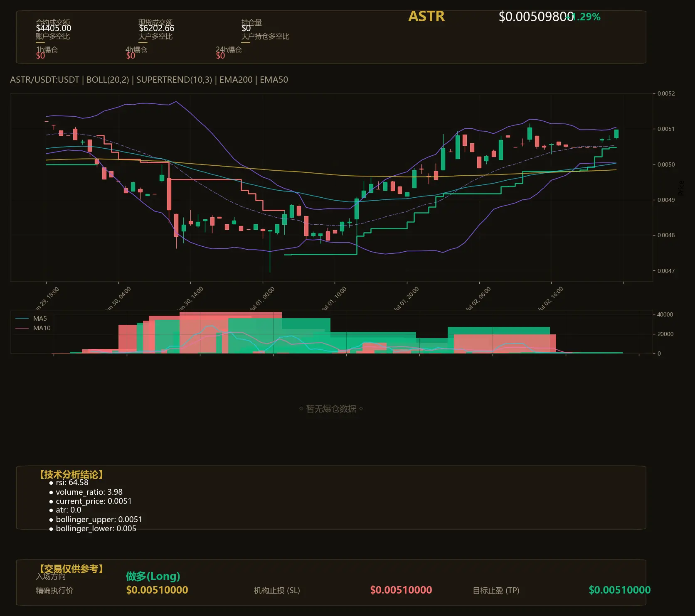Viewport: 695px width, 616px height.
Task: Click the Jul 02, 16:00 time axis label
Action: click(x=550, y=299)
